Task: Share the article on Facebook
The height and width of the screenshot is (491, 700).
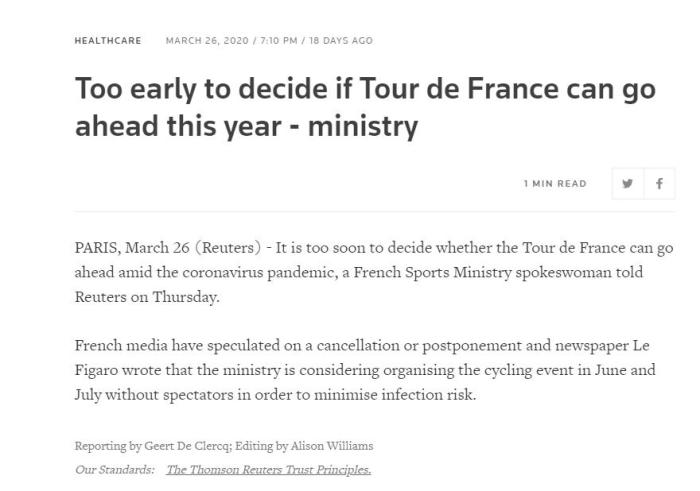Action: point(659,184)
